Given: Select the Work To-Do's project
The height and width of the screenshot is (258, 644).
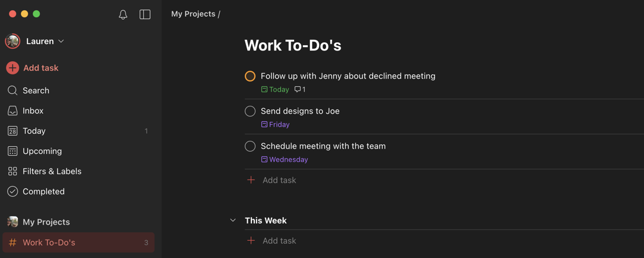Looking at the screenshot, I should (78, 243).
